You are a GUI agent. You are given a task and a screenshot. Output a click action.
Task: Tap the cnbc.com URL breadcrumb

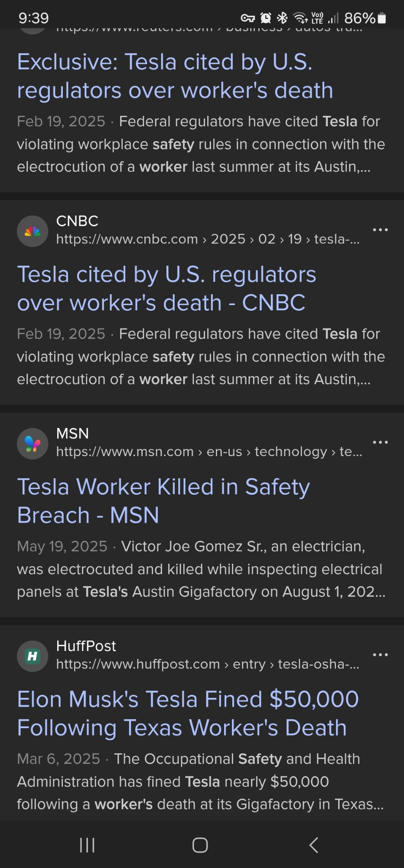coord(208,239)
